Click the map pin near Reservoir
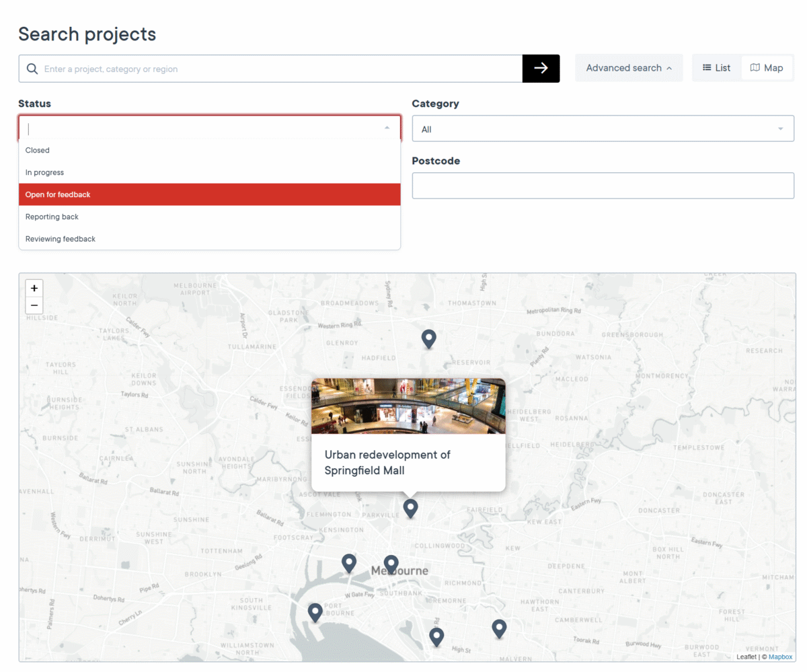Image resolution: width=807 pixels, height=672 pixels. 428,339
